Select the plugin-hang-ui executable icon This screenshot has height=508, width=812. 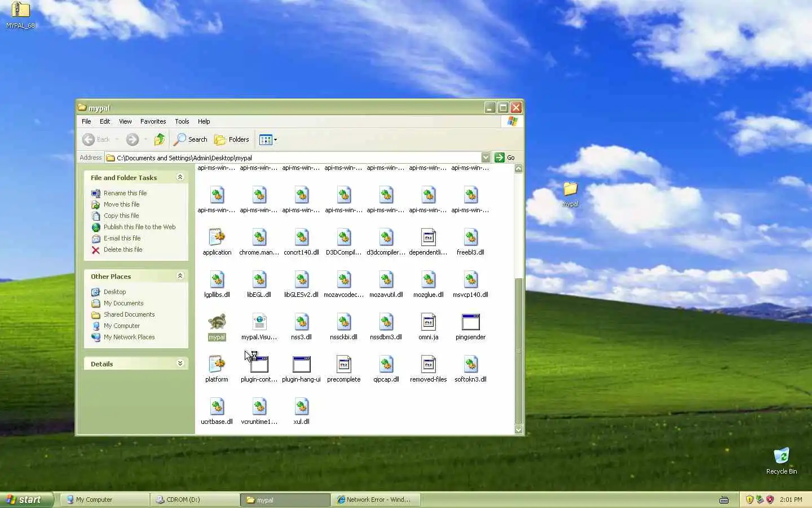click(301, 365)
